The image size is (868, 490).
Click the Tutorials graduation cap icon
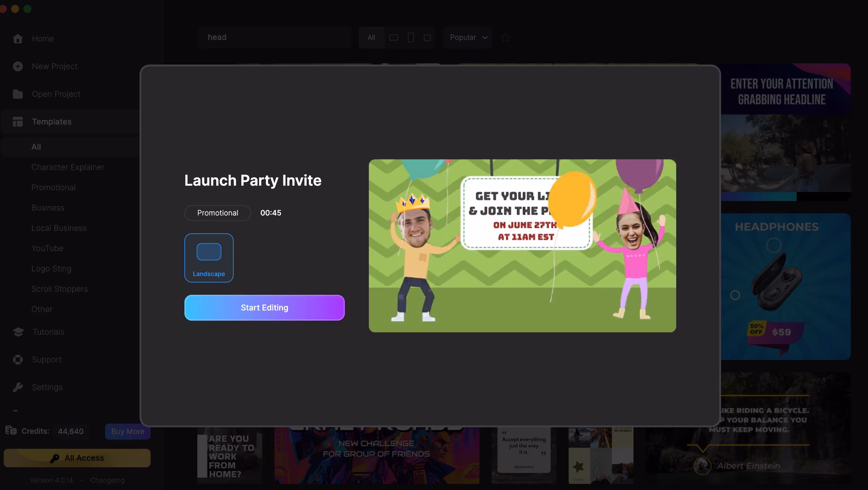click(18, 332)
